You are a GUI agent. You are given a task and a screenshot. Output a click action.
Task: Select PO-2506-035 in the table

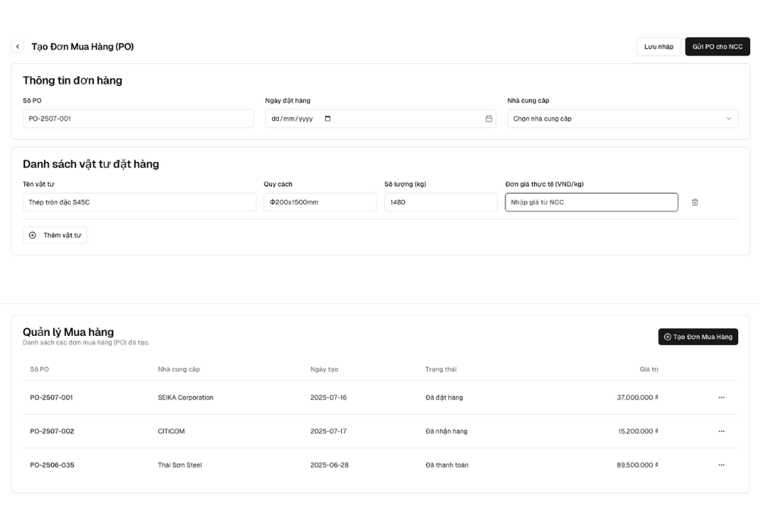52,464
